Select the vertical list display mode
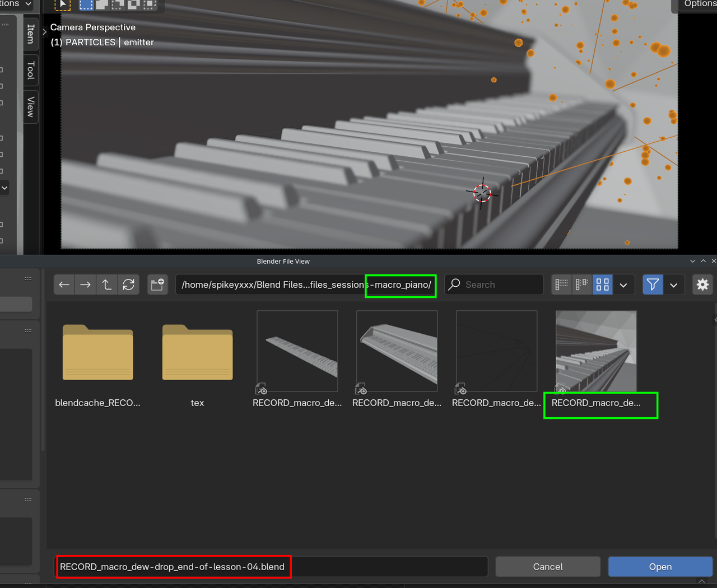This screenshot has width=717, height=588. 561,284
